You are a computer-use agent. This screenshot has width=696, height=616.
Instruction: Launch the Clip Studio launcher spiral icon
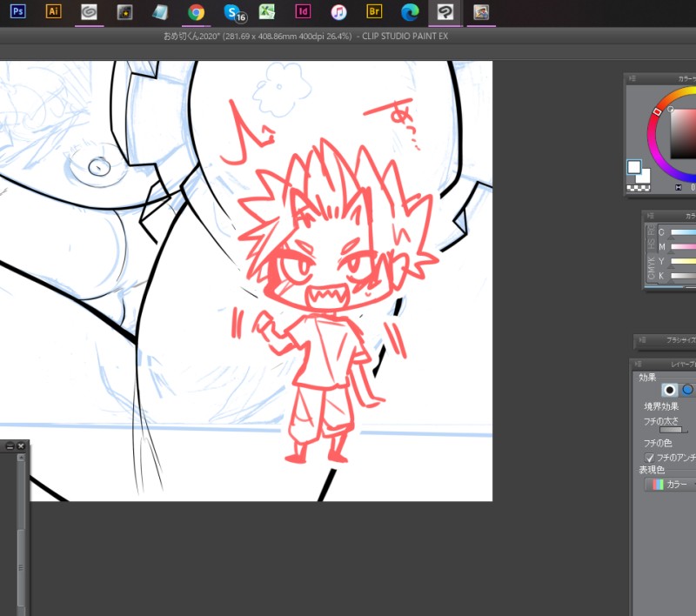(x=90, y=12)
